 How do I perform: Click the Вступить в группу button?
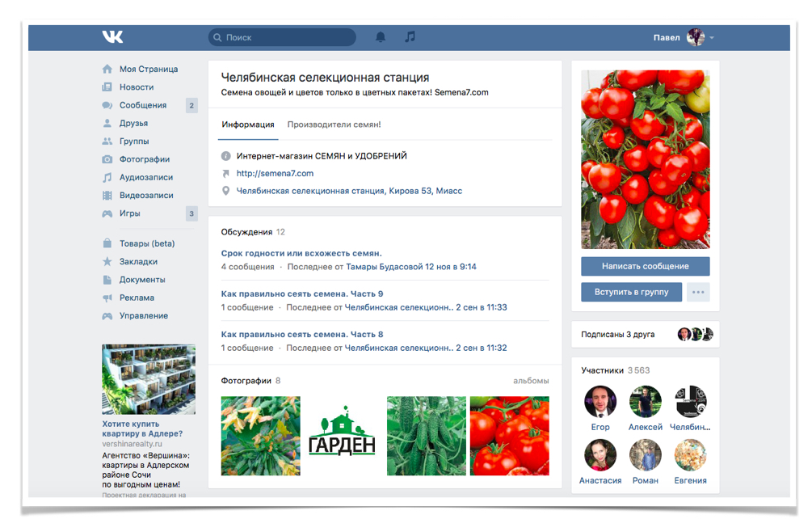(x=631, y=292)
